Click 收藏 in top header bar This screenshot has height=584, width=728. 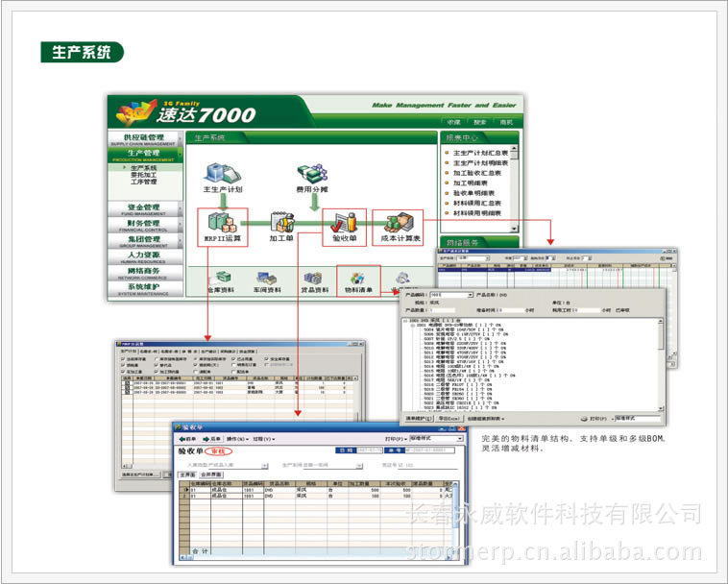(x=453, y=122)
